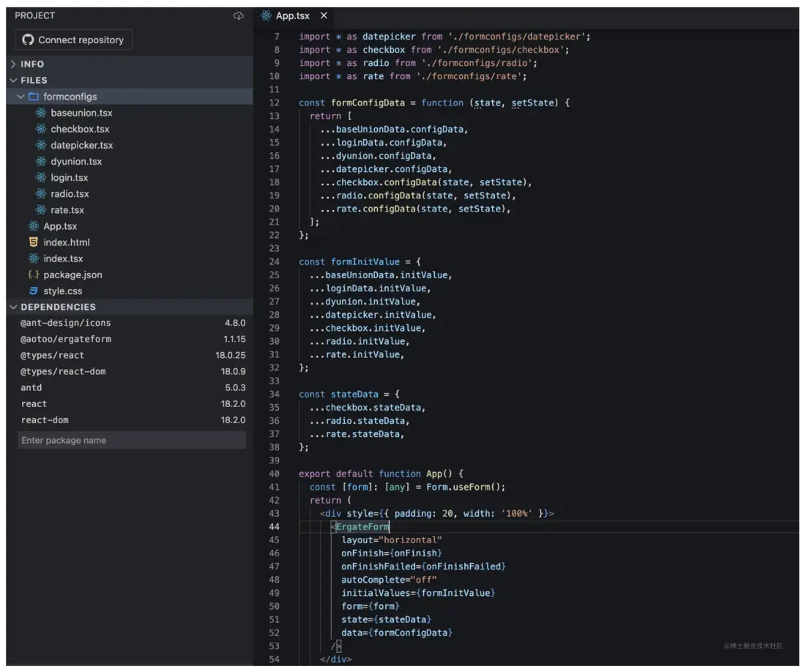Open datepicker.tsx from the file tree
Viewport: 804px width, 672px height.
click(x=81, y=145)
